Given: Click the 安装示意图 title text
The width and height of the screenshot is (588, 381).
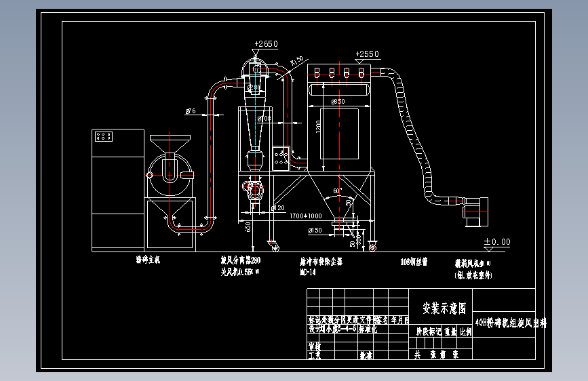Looking at the screenshot, I should tap(444, 308).
